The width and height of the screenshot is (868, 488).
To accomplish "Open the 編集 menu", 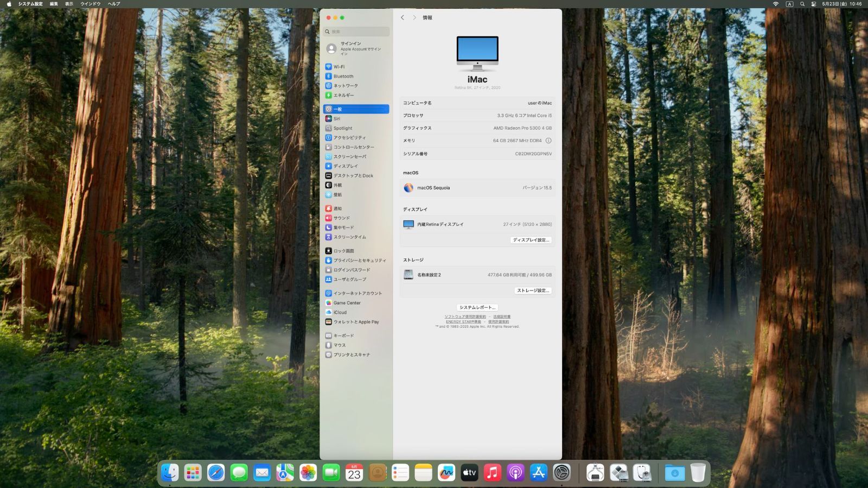I will (54, 4).
